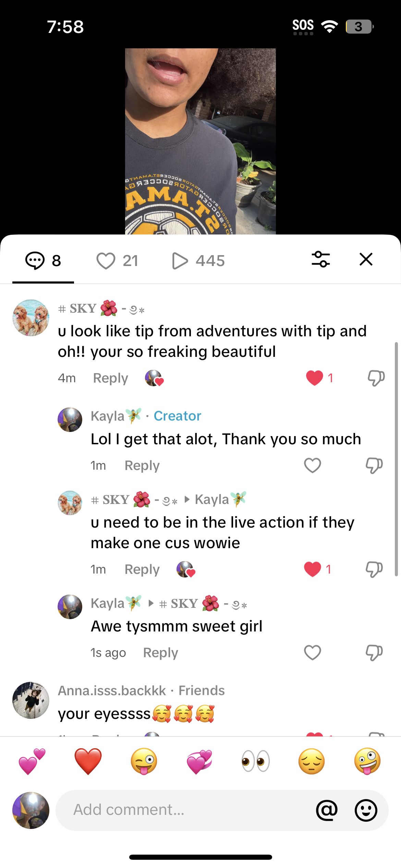
Task: Tap the Add comment text field
Action: 185,810
